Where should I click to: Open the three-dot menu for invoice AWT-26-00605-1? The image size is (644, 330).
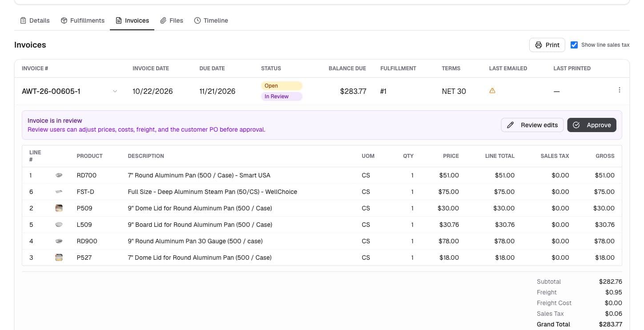pos(620,90)
